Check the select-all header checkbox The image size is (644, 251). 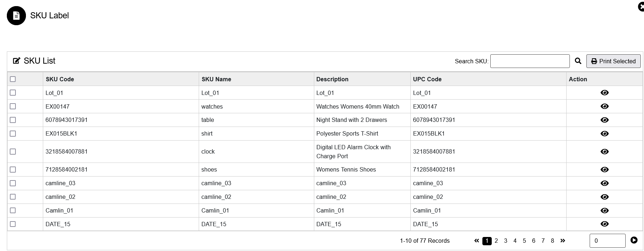click(x=13, y=79)
